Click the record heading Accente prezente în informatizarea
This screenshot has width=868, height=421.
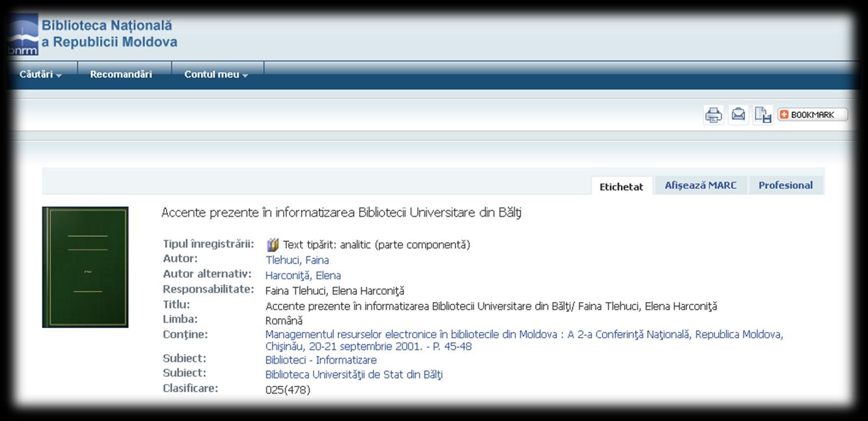point(342,213)
